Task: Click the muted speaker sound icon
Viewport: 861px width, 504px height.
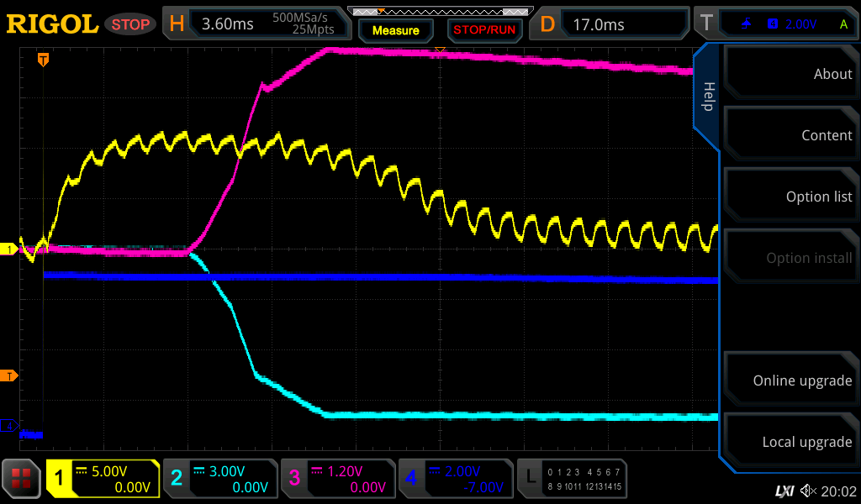Action: coord(808,491)
